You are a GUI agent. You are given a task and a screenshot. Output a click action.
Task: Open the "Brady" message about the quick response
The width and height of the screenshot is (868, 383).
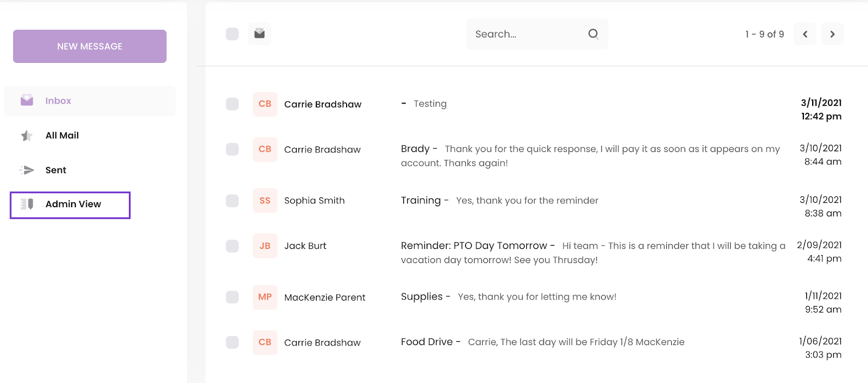[x=590, y=156]
